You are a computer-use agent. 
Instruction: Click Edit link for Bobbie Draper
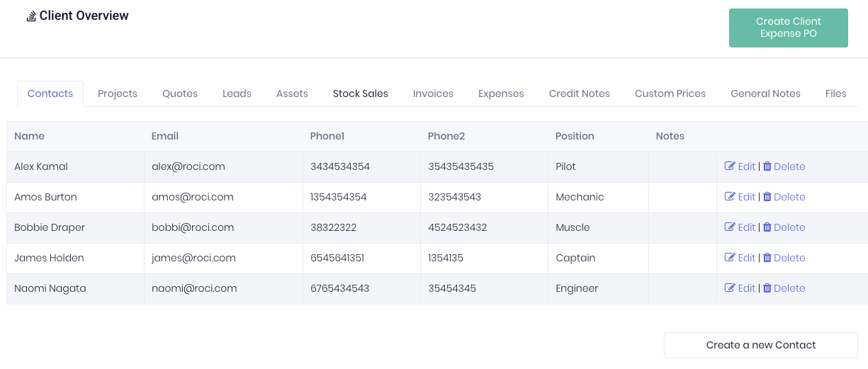746,227
